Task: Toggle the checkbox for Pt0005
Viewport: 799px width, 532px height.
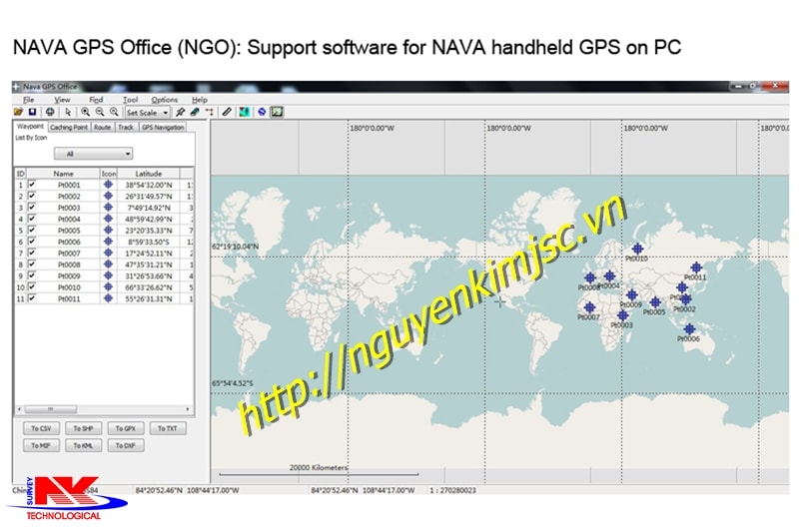Action: (32, 230)
